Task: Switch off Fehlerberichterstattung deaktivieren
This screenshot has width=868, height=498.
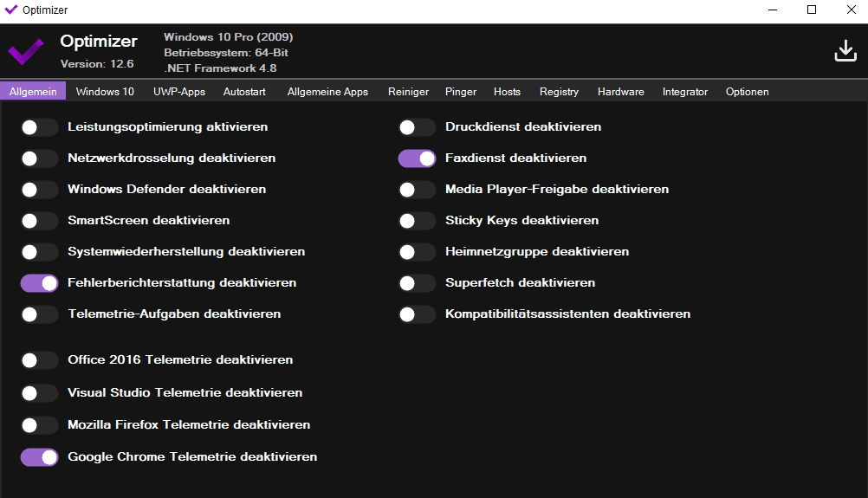Action: tap(40, 283)
